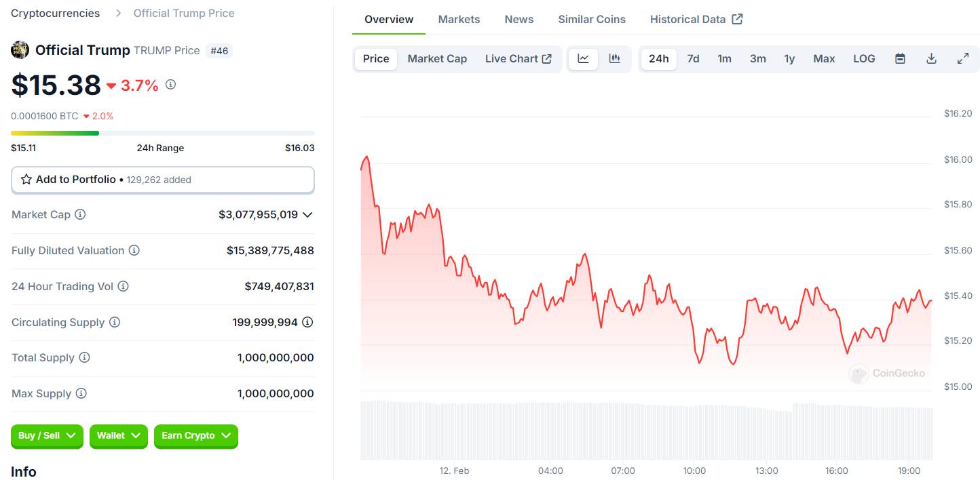
Task: Switch to the line chart view icon
Action: (x=583, y=59)
